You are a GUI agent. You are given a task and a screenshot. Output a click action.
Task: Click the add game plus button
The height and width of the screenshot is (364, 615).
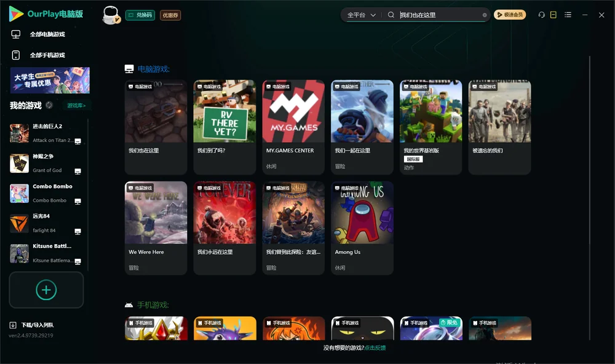pyautogui.click(x=46, y=290)
